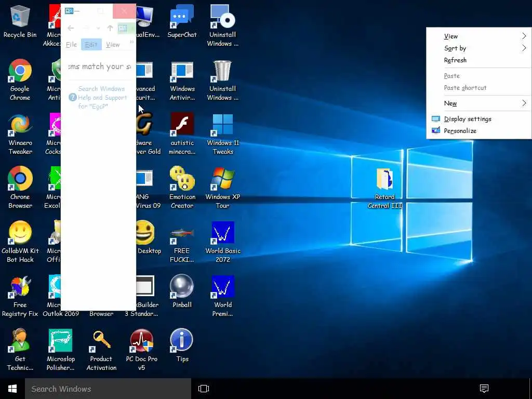This screenshot has height=399, width=532.
Task: Open the Recycle Bin desktop icon
Action: pyautogui.click(x=20, y=21)
